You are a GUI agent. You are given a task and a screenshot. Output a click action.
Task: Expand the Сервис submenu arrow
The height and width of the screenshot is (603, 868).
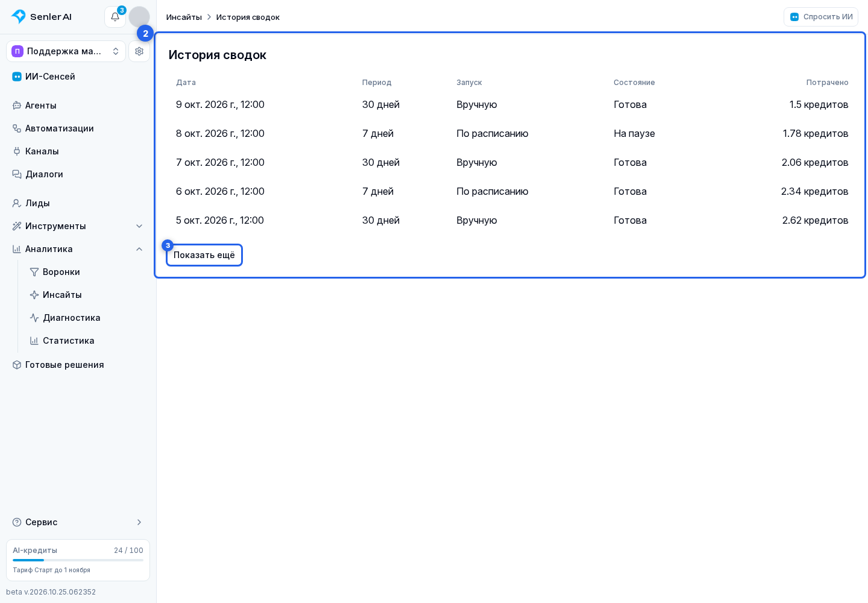tap(139, 522)
